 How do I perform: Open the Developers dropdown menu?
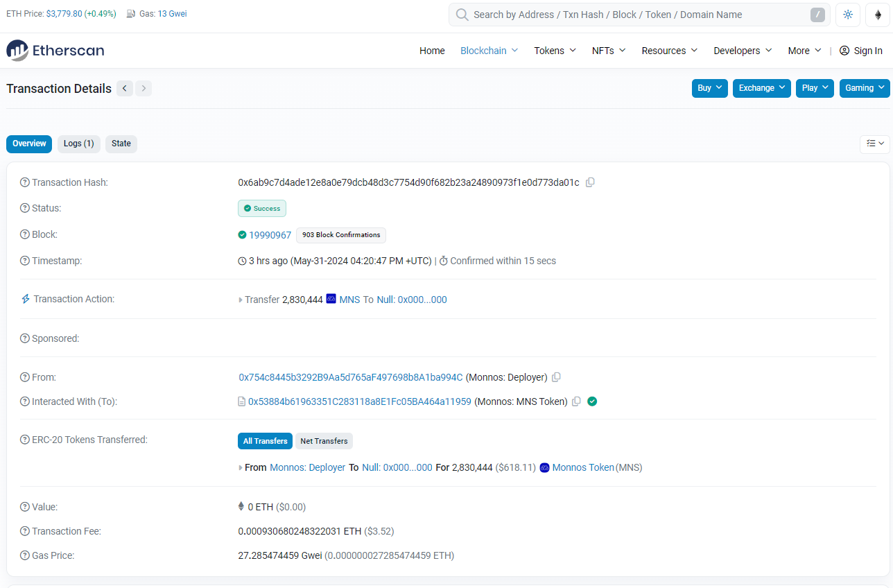click(743, 51)
